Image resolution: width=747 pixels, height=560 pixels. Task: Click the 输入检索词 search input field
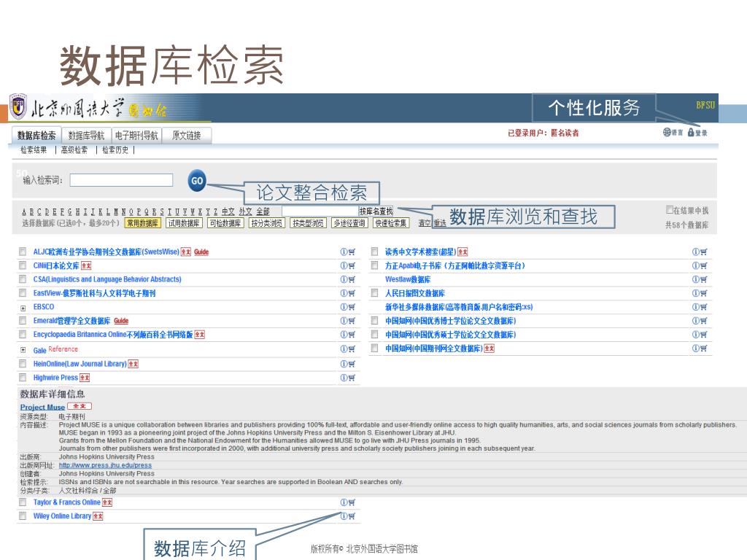121,180
